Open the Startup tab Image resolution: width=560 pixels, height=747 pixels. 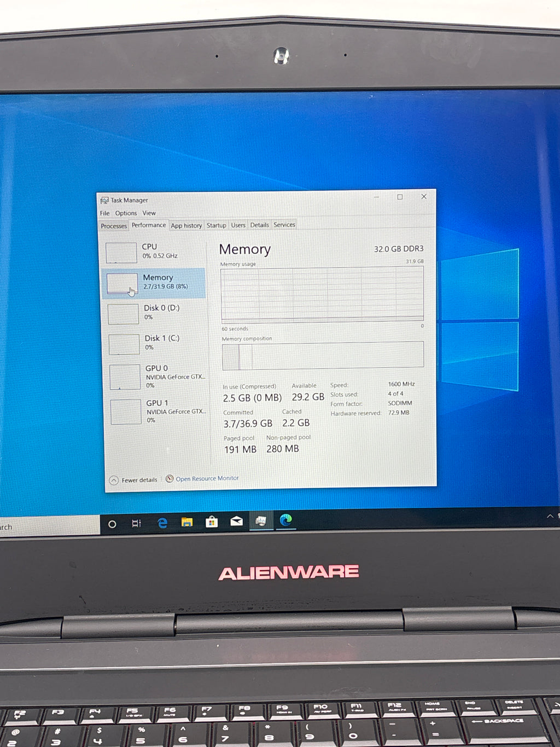[x=216, y=225]
